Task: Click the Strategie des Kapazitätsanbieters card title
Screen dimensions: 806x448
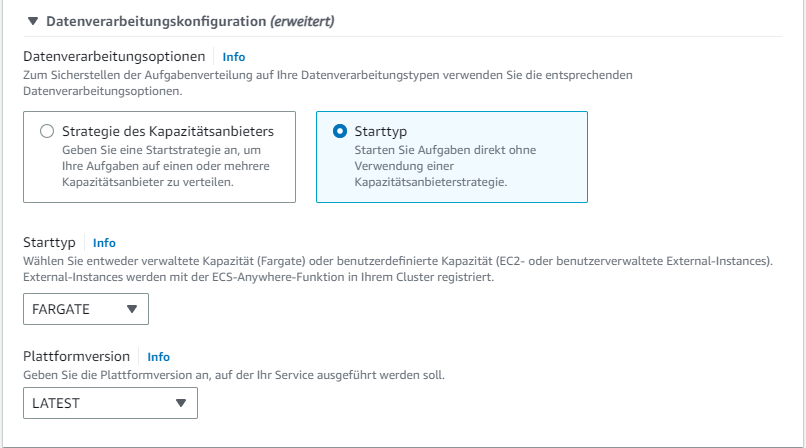Action: tap(167, 131)
